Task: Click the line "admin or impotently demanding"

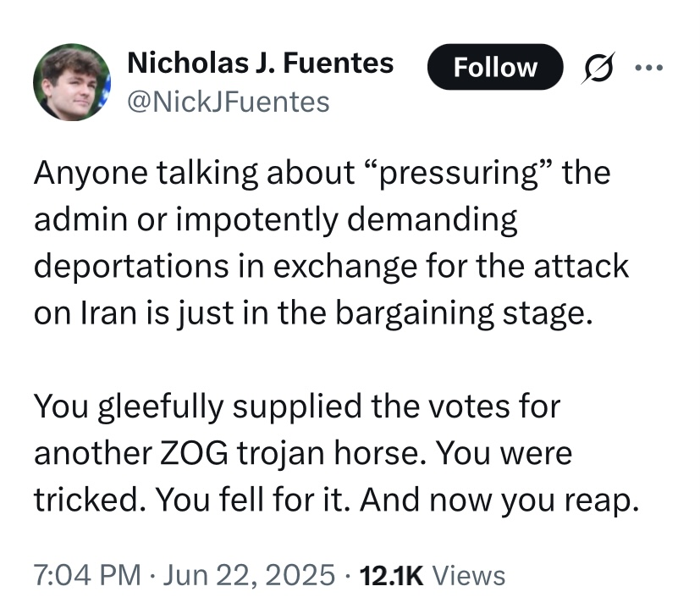Action: (x=275, y=220)
